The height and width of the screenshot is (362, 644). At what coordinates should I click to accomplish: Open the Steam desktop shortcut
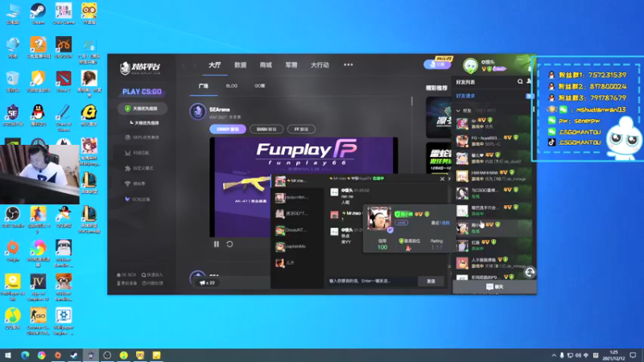[38, 14]
